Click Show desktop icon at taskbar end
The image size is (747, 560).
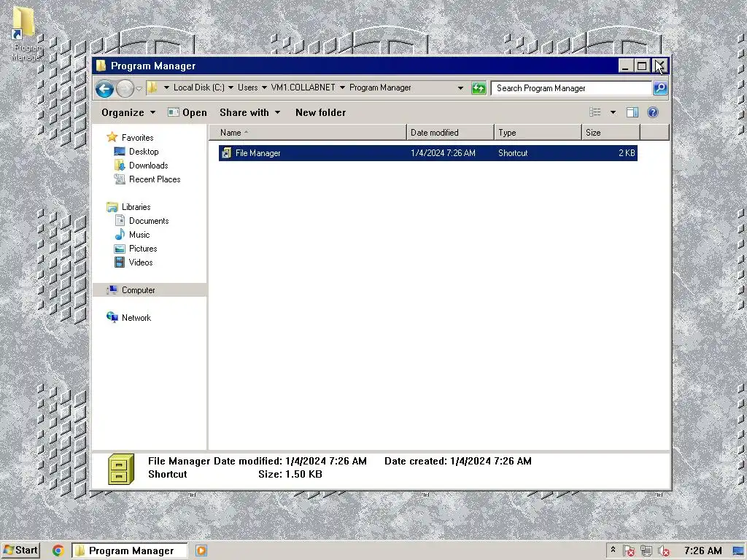(738, 551)
